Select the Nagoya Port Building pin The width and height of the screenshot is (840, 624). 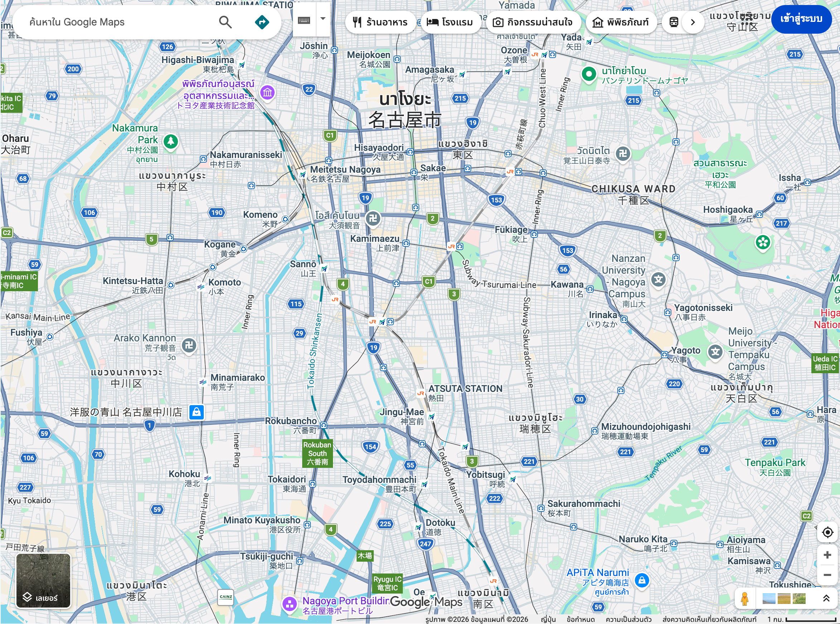coord(290,604)
